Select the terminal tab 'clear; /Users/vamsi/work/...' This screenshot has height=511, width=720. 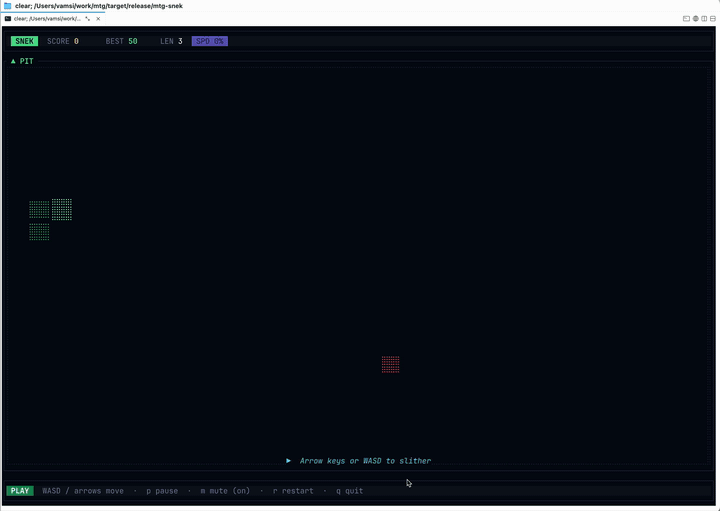[x=53, y=19]
